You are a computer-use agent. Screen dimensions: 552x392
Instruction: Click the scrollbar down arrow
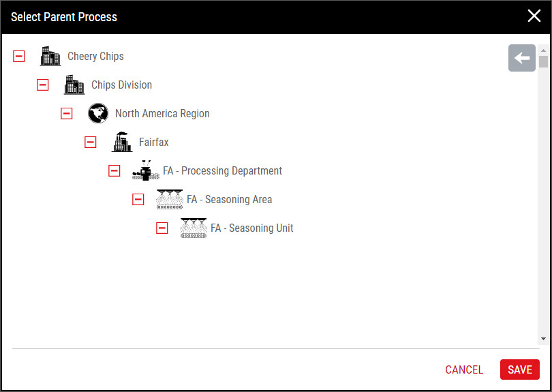tap(543, 339)
